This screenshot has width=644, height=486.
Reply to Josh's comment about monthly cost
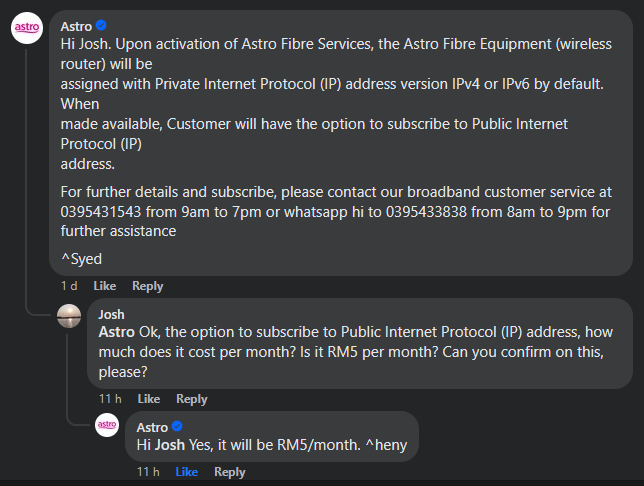191,399
